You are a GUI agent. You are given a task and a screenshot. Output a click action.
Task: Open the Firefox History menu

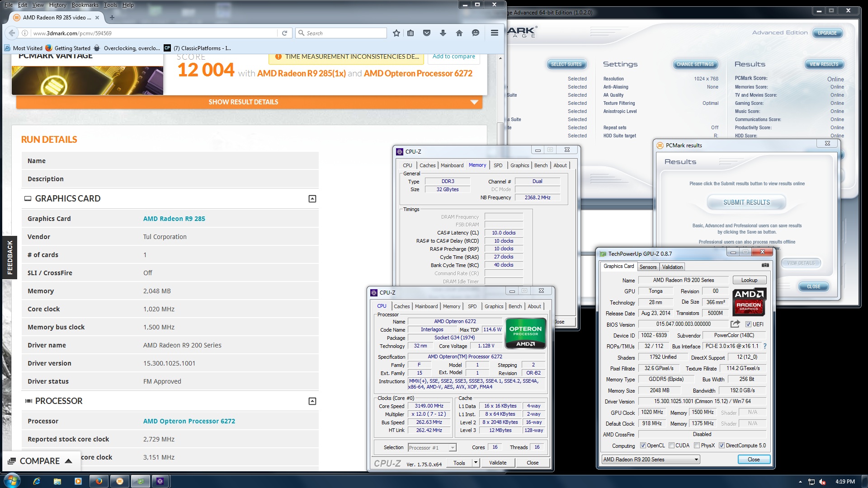tap(57, 5)
